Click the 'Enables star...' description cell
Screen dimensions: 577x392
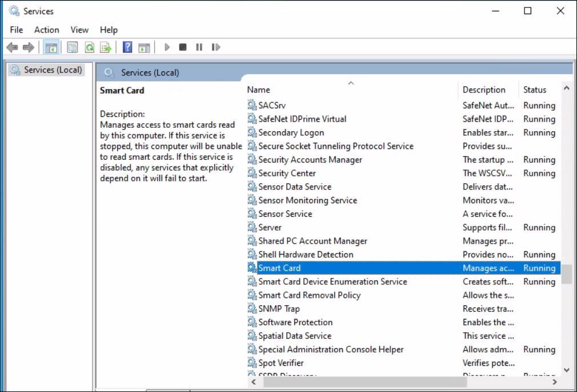pyautogui.click(x=487, y=132)
